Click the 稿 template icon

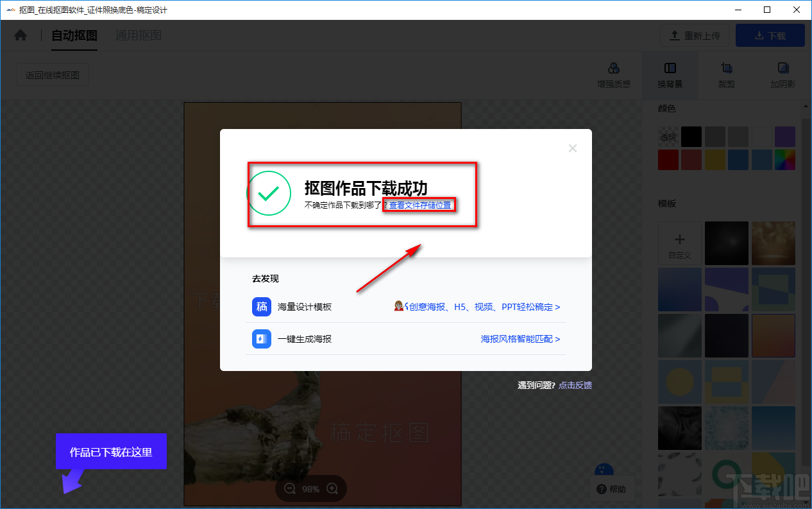(x=262, y=307)
